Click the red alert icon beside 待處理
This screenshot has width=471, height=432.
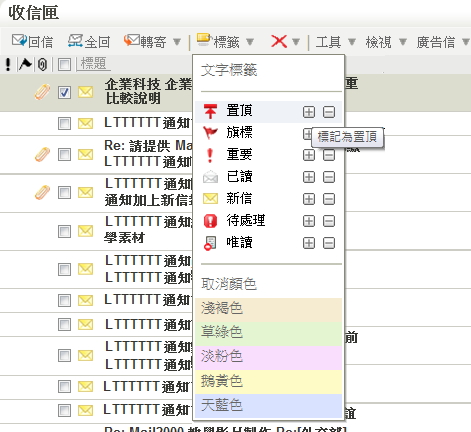pyautogui.click(x=210, y=221)
